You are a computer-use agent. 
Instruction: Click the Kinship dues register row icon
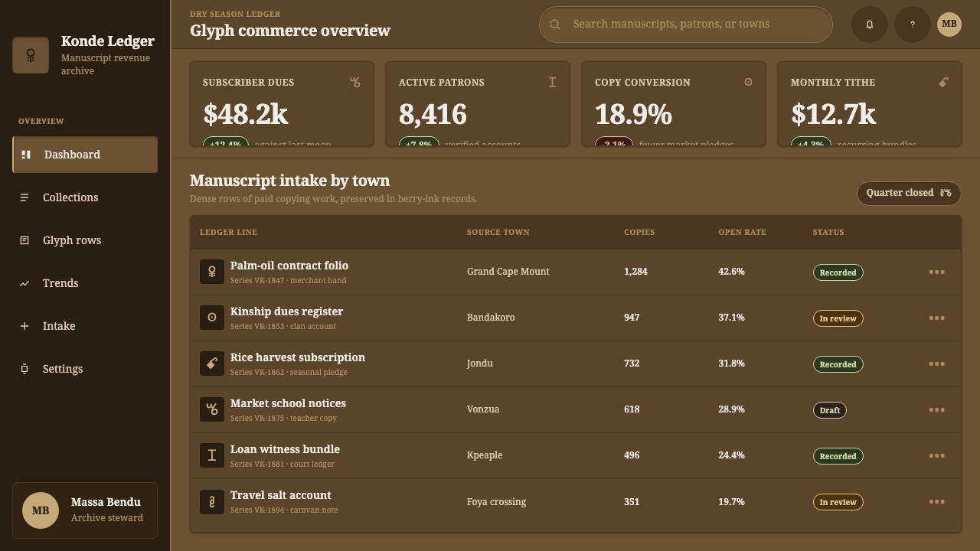click(212, 318)
